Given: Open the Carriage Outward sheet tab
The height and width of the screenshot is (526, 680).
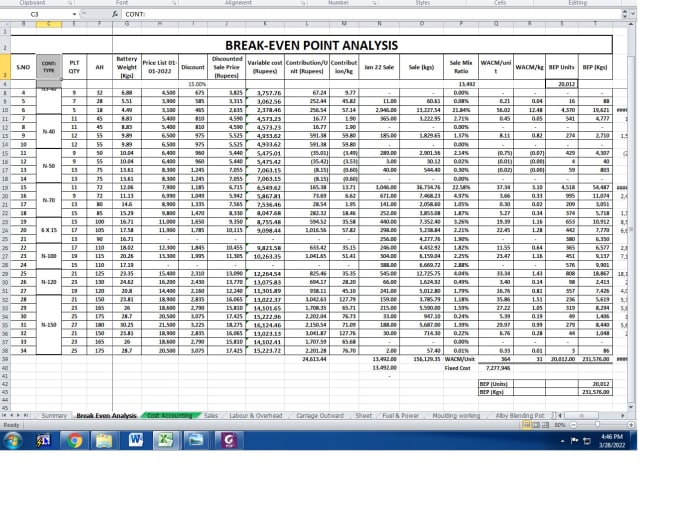Looking at the screenshot, I should 320,415.
